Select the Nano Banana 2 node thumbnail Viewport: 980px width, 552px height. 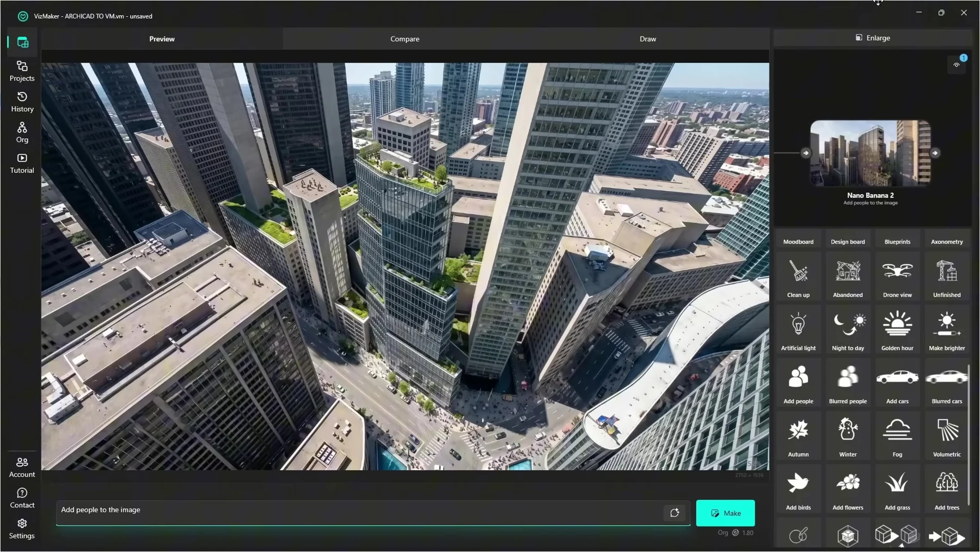(x=870, y=153)
